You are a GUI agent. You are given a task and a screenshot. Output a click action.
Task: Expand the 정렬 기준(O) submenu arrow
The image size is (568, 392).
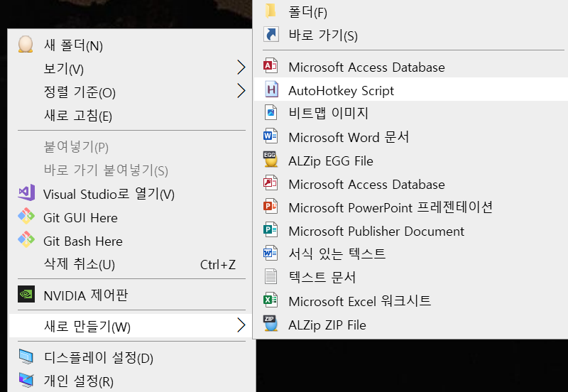pos(241,91)
